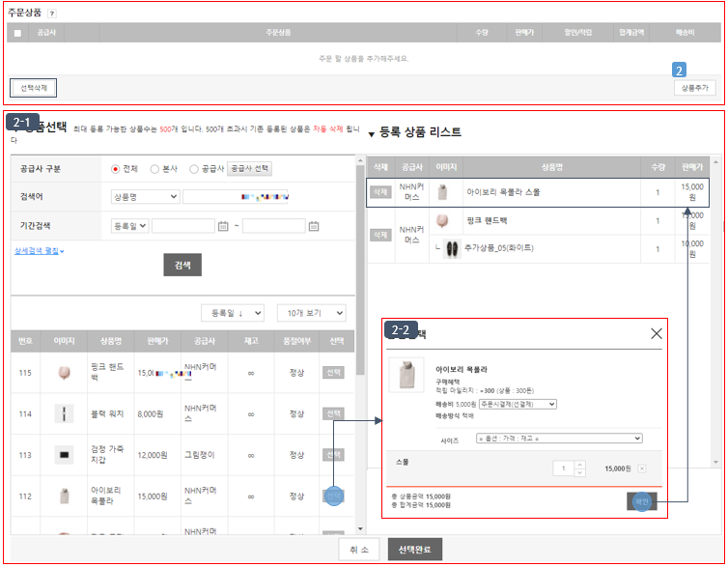Collapse the 등록 상품 리스트 triangle
The height and width of the screenshot is (567, 728).
[x=371, y=134]
